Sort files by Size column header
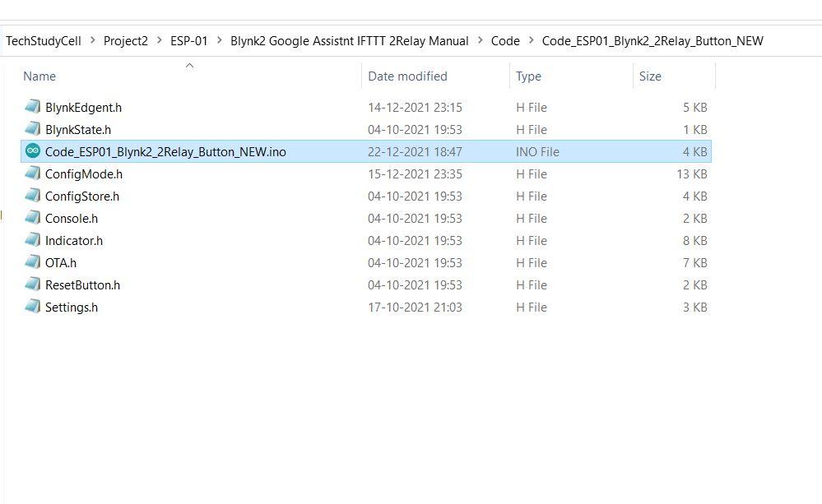Image resolution: width=822 pixels, height=504 pixels. tap(650, 76)
